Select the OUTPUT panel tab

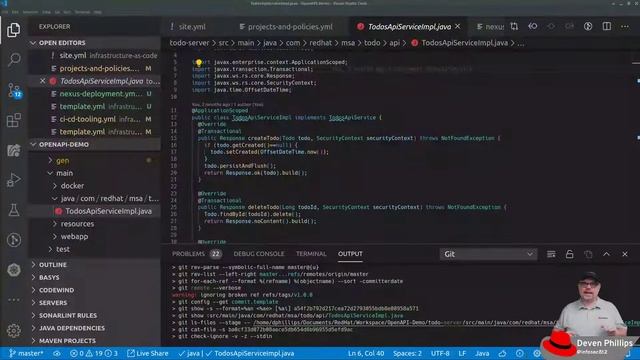(x=350, y=254)
